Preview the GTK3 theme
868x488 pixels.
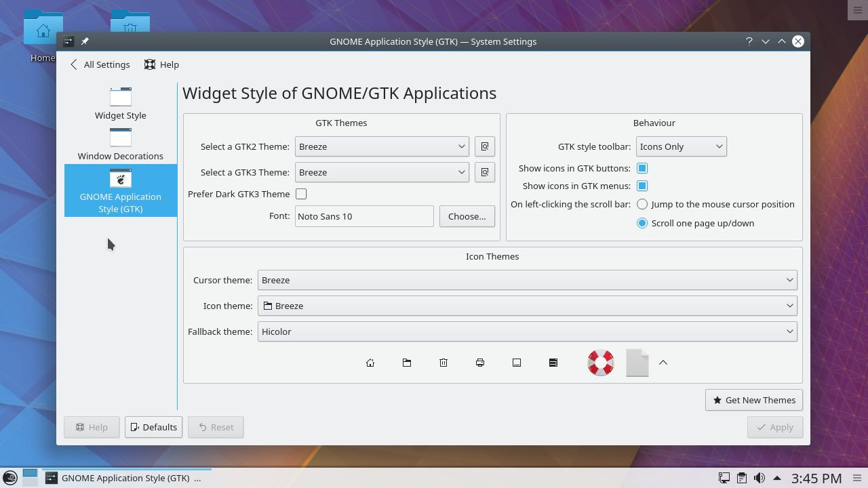485,172
